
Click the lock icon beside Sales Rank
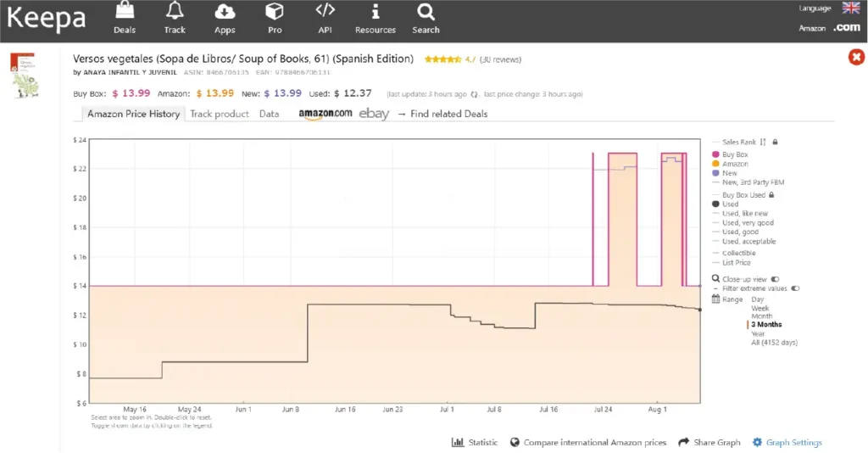pos(775,142)
